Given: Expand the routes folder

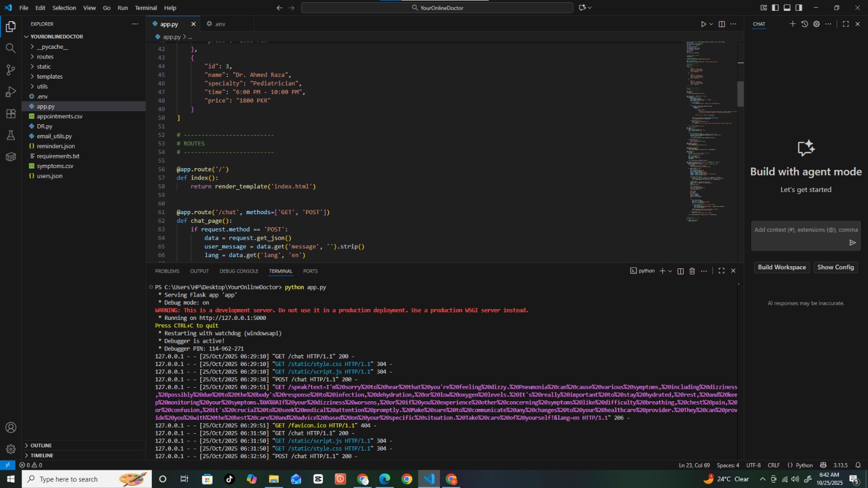Looking at the screenshot, I should 84,56.
